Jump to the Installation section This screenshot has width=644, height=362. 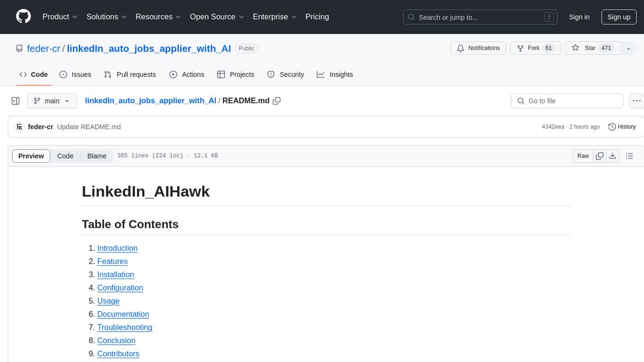pyautogui.click(x=116, y=275)
